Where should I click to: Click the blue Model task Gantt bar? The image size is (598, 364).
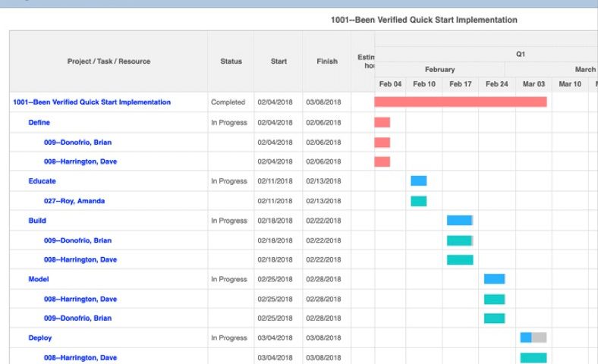(495, 279)
